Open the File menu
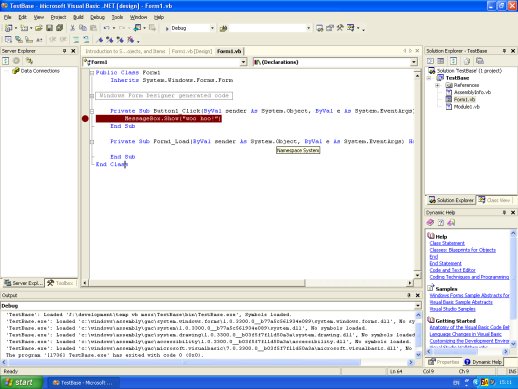Viewport: 518px width, 389px height. (x=7, y=17)
